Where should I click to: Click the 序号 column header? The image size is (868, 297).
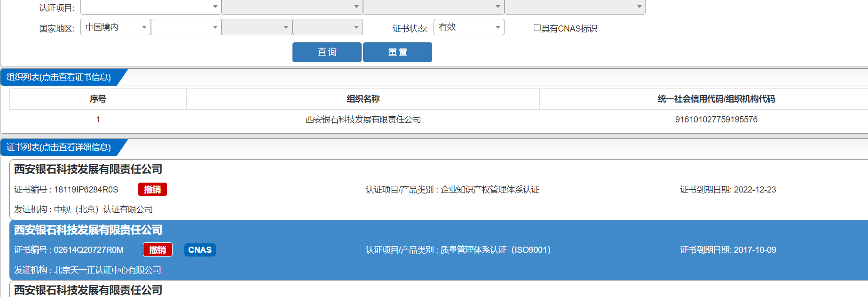coord(98,99)
